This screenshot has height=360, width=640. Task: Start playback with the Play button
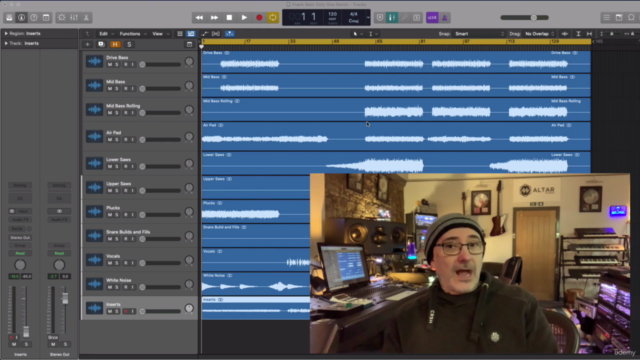click(x=244, y=18)
